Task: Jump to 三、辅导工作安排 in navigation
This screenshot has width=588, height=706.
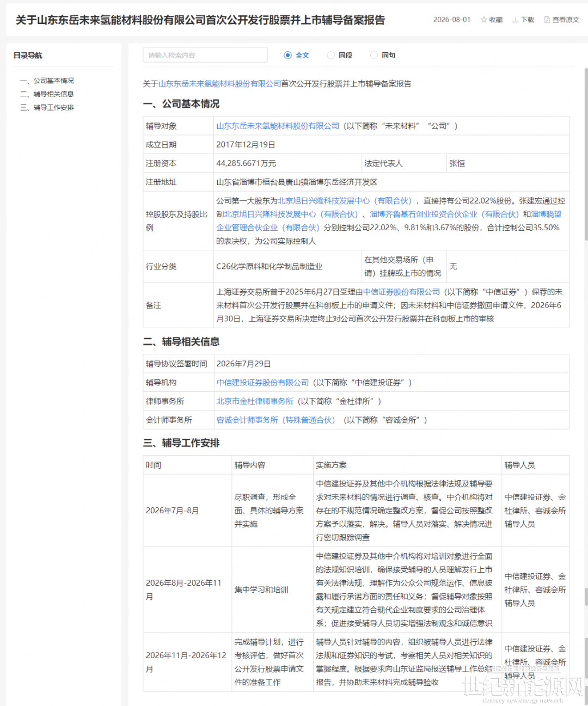Action: [47, 108]
